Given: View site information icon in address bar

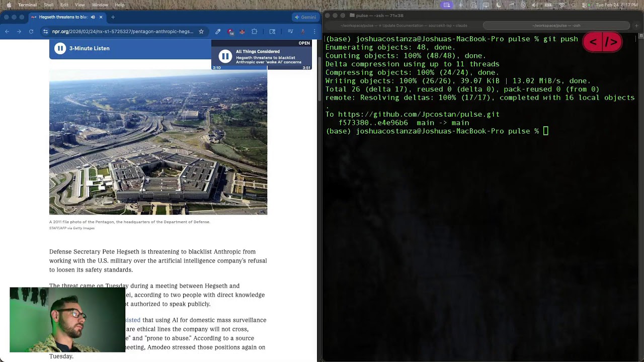Looking at the screenshot, I should tap(46, 32).
